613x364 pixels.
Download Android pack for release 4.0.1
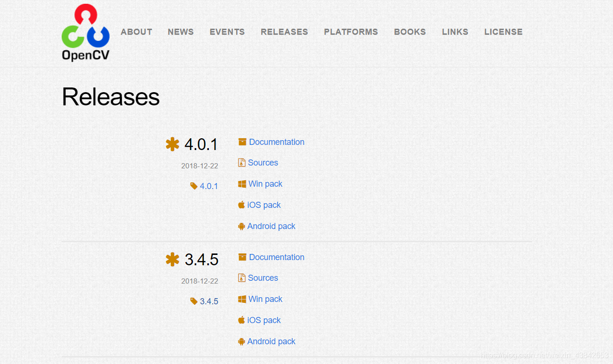271,226
